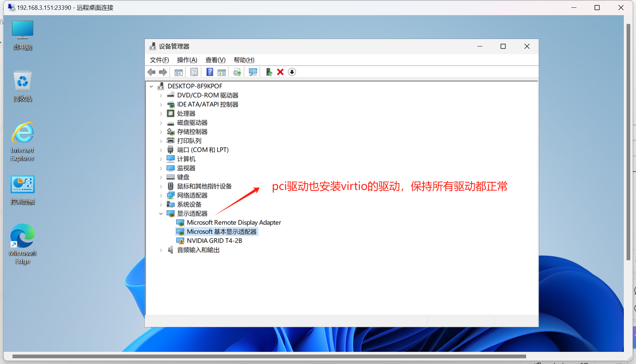Click the blue Help question-mark icon
Viewport: 636px width, 364px height.
tap(210, 72)
